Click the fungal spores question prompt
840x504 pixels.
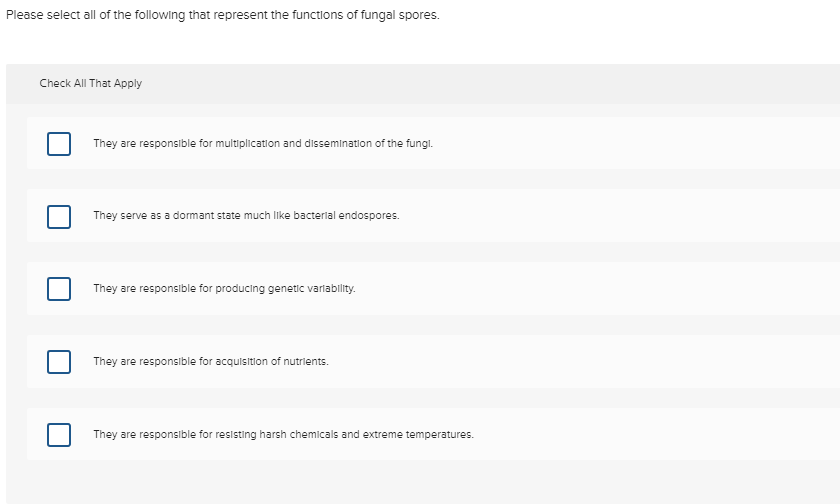coord(222,17)
